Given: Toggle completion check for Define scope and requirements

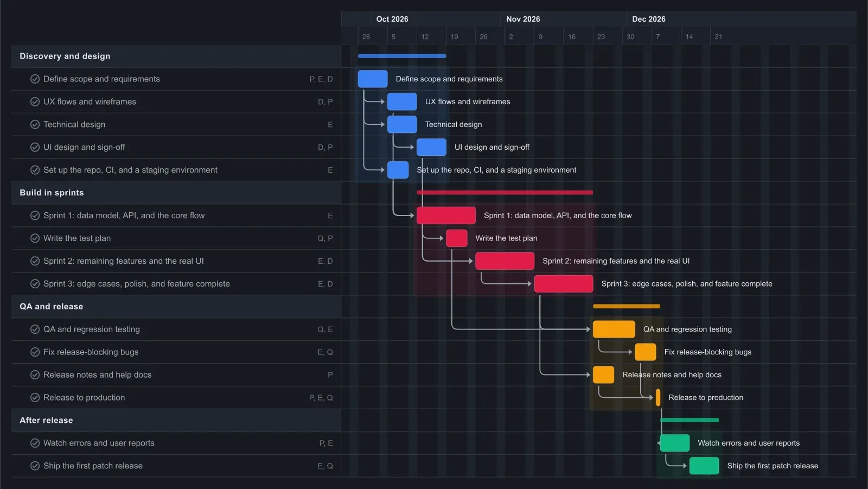Looking at the screenshot, I should (35, 79).
